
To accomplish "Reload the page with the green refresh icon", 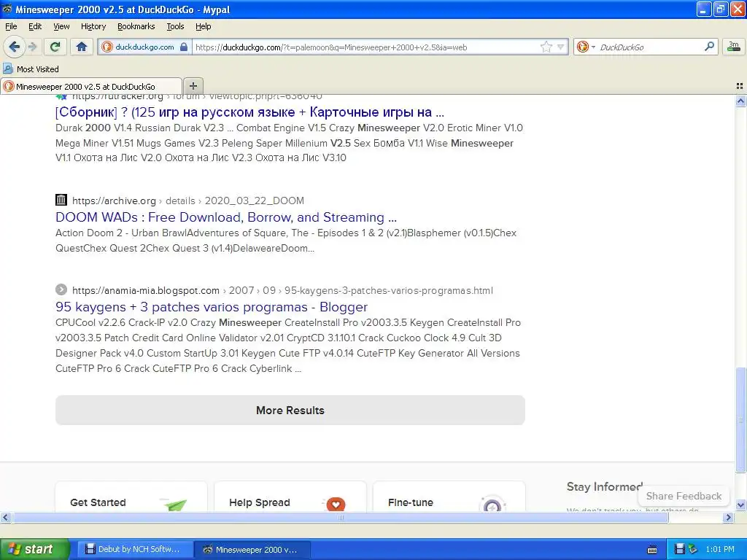I will click(55, 47).
